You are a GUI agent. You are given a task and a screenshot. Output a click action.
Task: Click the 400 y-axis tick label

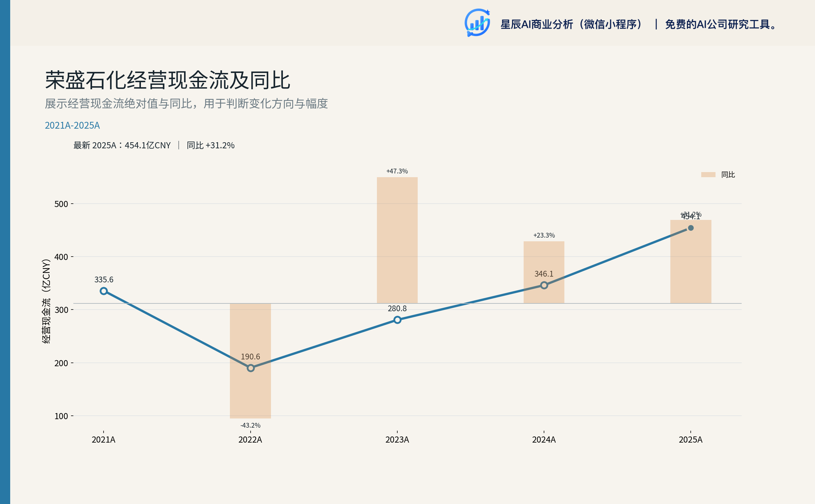[61, 257]
